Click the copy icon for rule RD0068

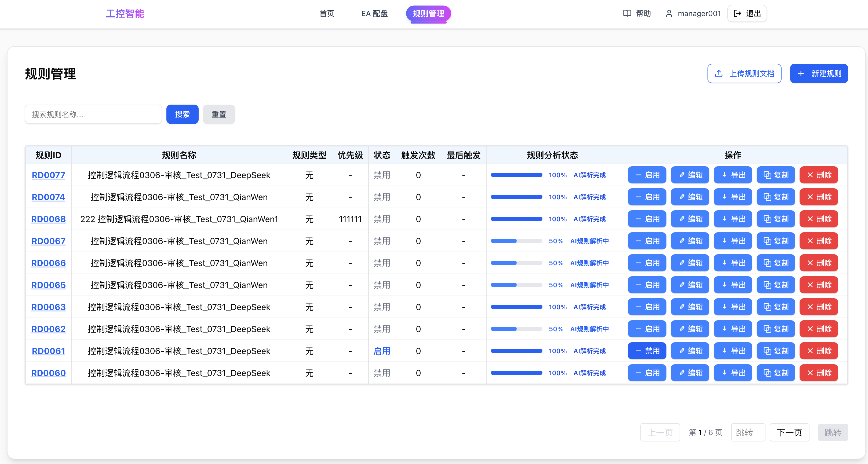[x=767, y=219]
